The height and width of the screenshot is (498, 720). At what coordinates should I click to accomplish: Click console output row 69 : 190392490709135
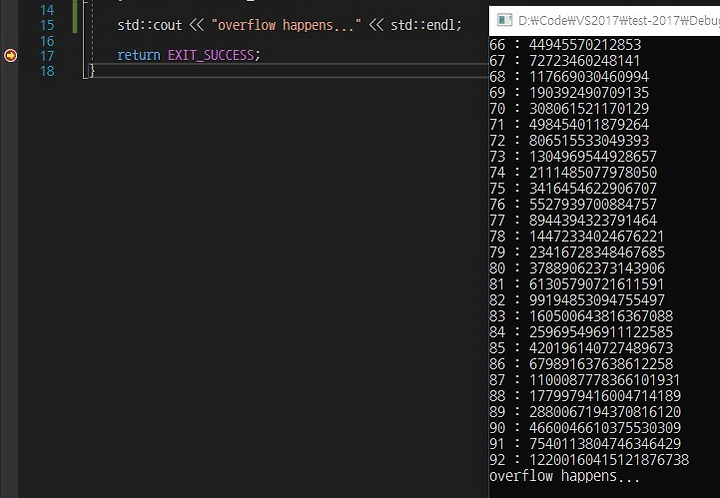569,93
